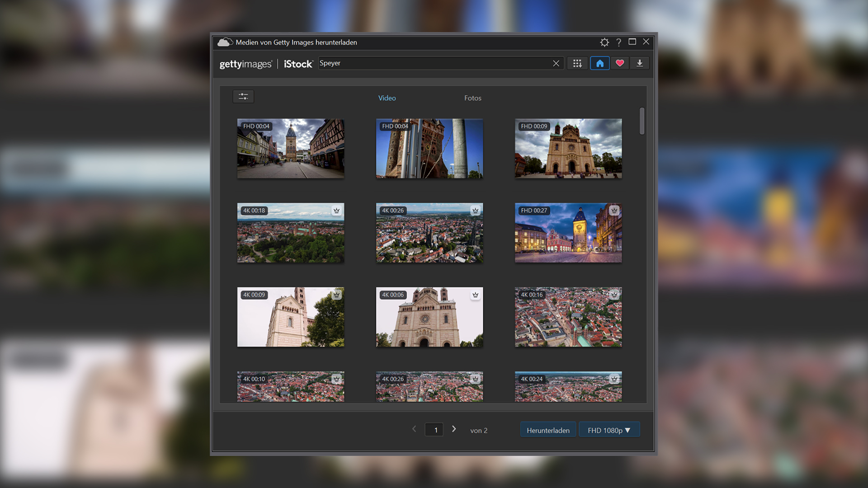The width and height of the screenshot is (868, 488).
Task: Switch to the Fotos tab
Action: point(472,98)
